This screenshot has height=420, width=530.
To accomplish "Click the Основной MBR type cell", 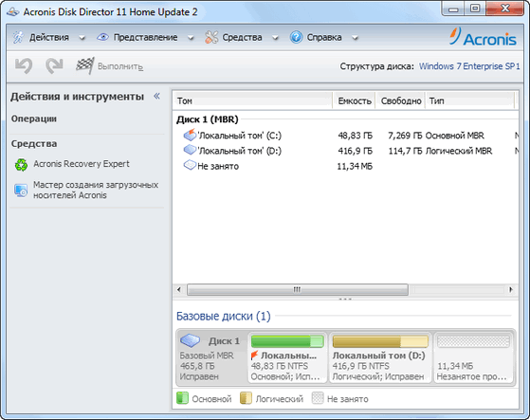I will pyautogui.click(x=454, y=136).
